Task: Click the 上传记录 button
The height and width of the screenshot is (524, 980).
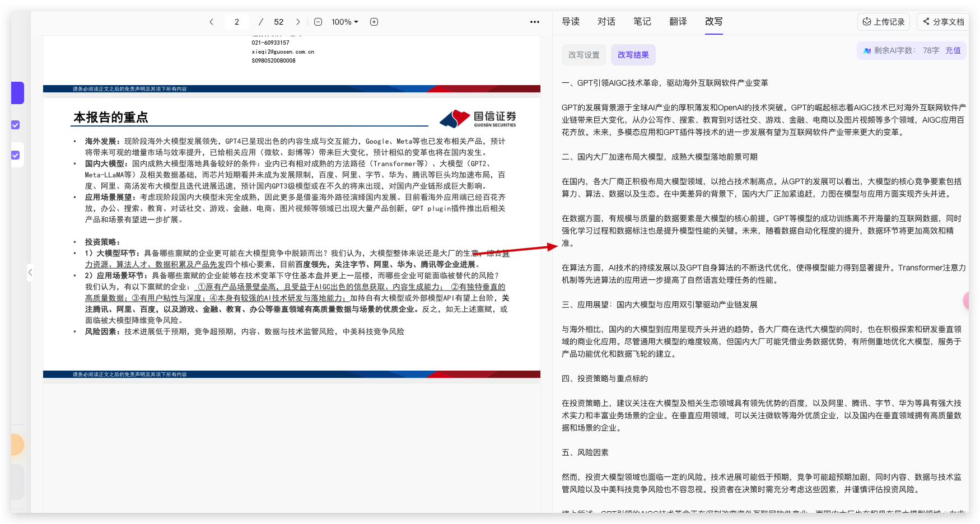Action: pos(884,22)
